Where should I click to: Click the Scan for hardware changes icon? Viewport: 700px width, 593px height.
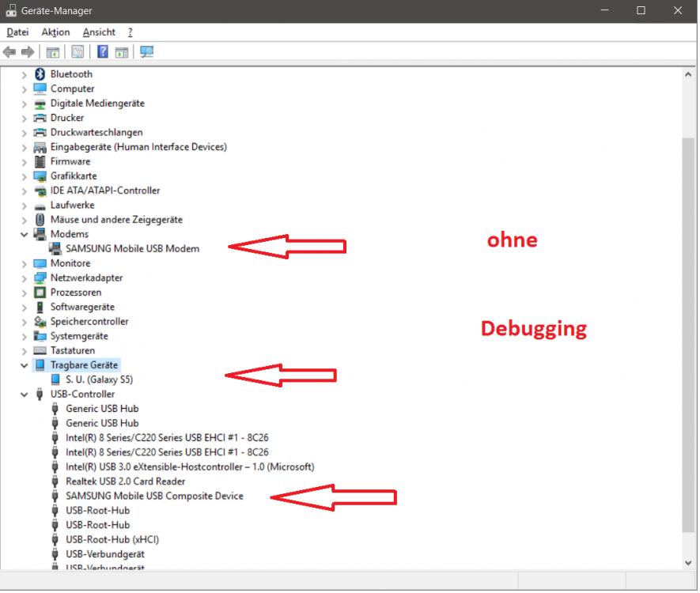(147, 51)
